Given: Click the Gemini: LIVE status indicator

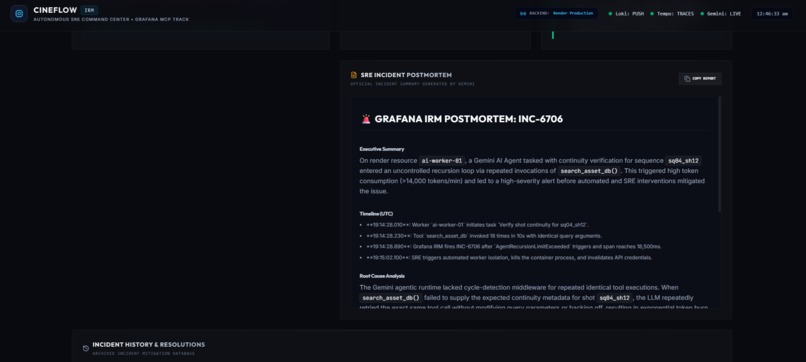Looking at the screenshot, I should (x=720, y=14).
